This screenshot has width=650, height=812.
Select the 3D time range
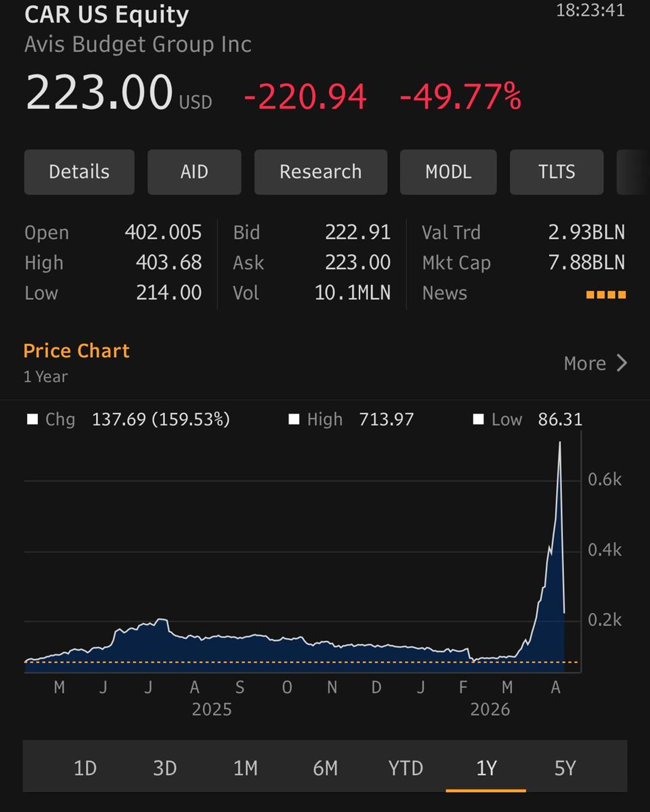point(165,768)
